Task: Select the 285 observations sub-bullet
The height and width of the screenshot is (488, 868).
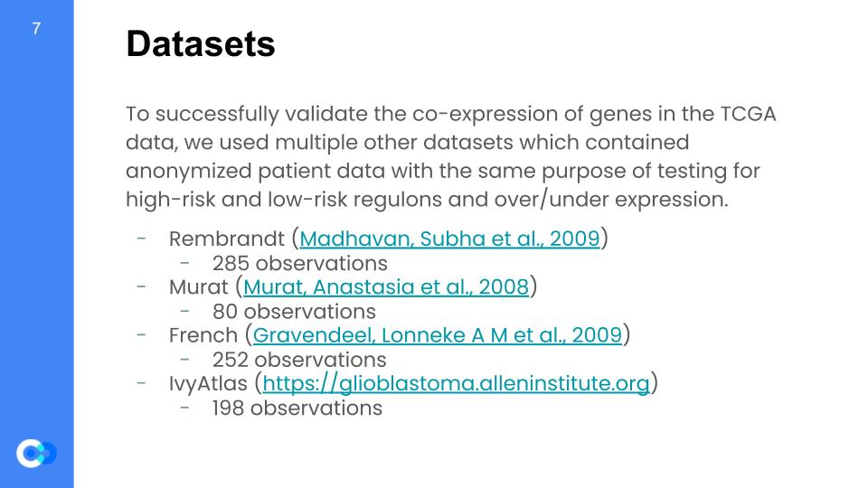Action: 299,264
